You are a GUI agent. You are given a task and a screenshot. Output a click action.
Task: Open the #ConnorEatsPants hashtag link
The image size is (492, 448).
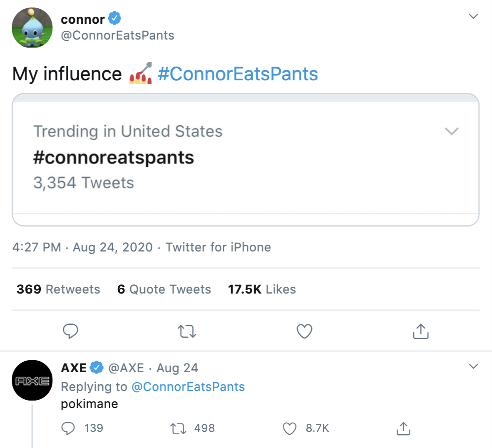tap(238, 74)
